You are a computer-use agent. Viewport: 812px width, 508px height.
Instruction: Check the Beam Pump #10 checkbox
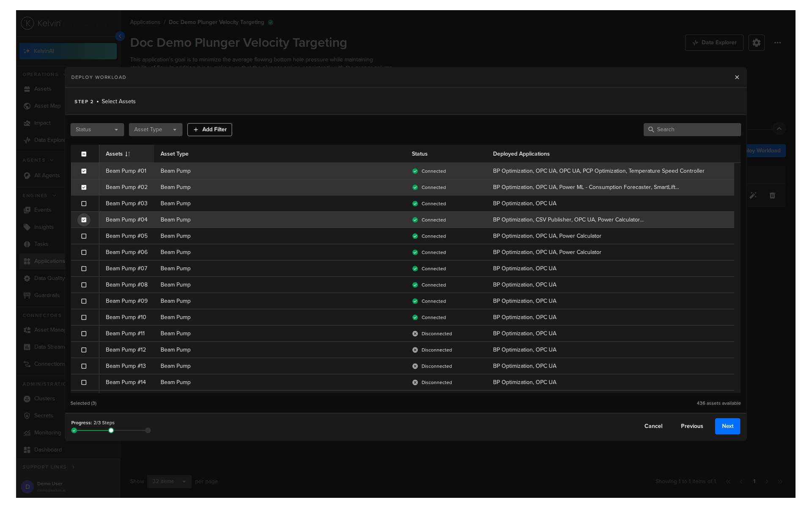84,317
